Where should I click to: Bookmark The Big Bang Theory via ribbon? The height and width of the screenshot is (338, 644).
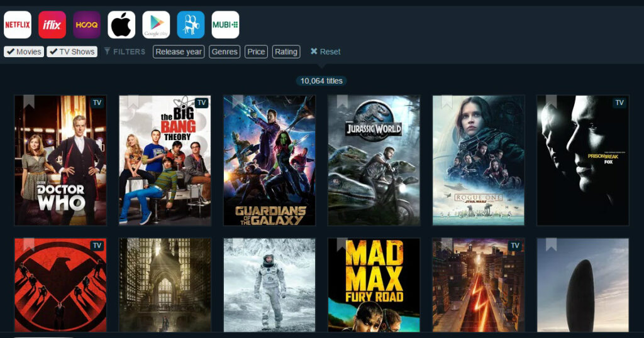coord(133,102)
